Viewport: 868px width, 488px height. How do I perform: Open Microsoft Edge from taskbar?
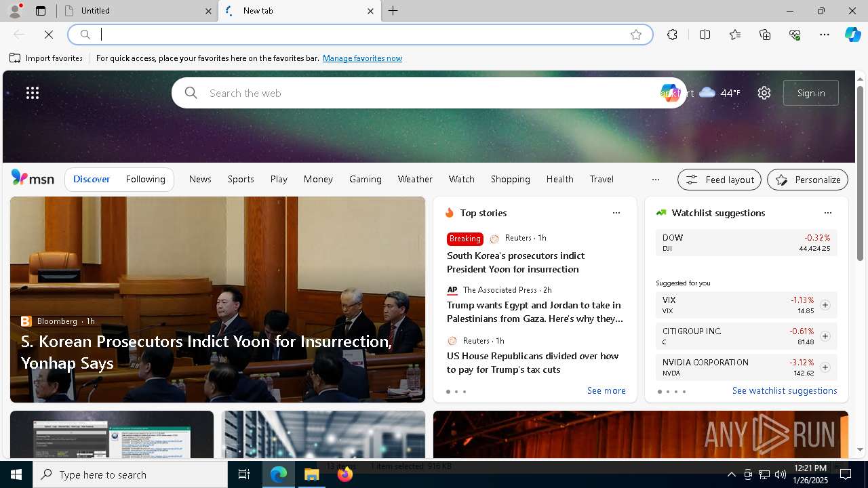click(279, 474)
